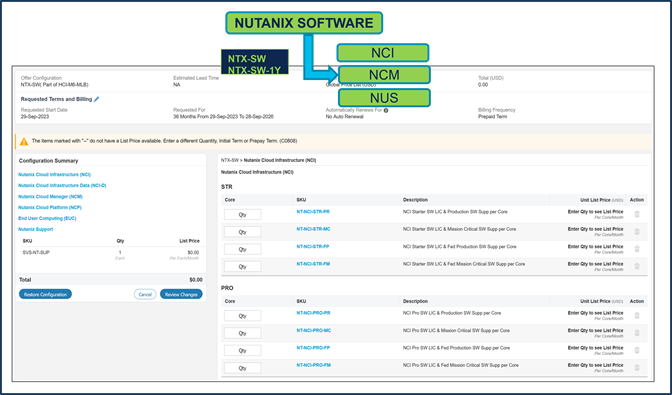672x395 pixels.
Task: Click Qty field for NT-NCI-STR-PR
Action: [x=243, y=215]
